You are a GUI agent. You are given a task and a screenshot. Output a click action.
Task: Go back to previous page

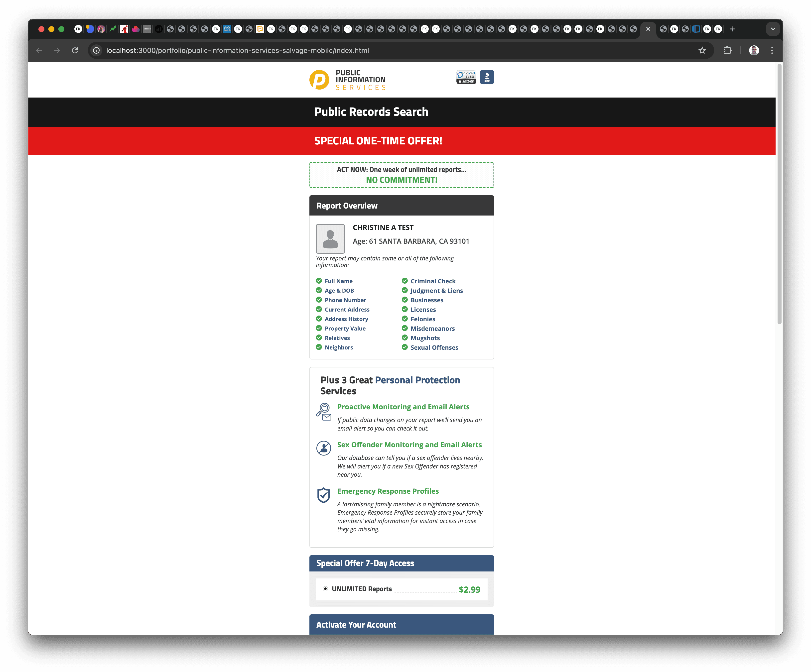click(39, 50)
